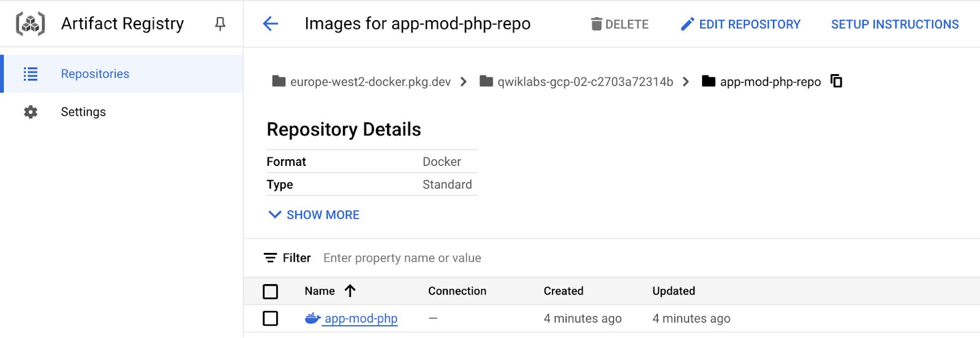Tick the select-all checkbox in table header

270,291
